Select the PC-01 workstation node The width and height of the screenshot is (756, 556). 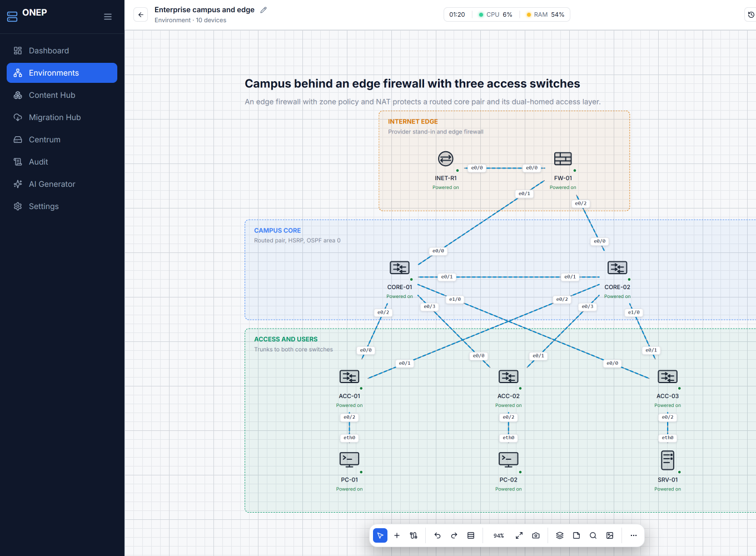pos(350,460)
